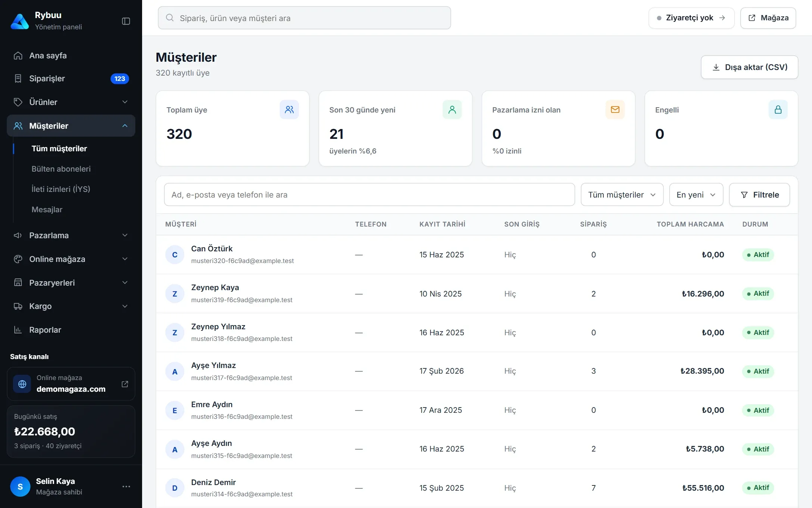This screenshot has height=508, width=812.
Task: Click Emre Aydın's avatar circle
Action: tap(175, 410)
